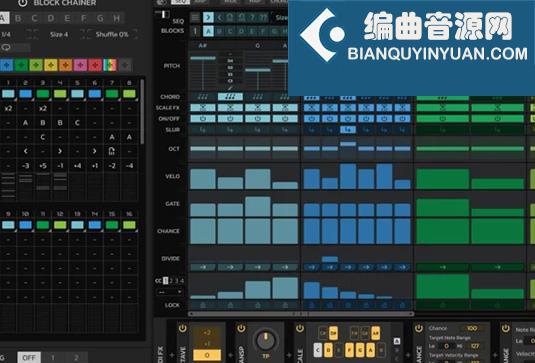The height and width of the screenshot is (363, 535).
Task: Select CC lane tab 4
Action: (x=182, y=281)
